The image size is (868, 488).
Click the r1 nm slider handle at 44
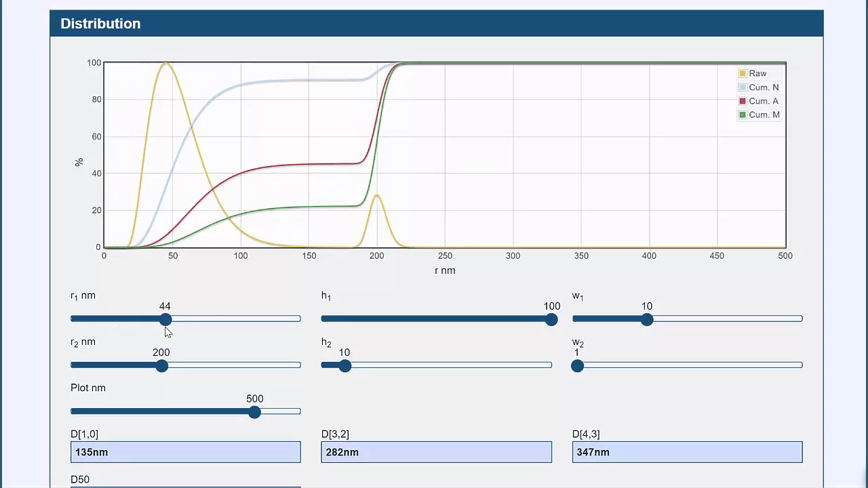(x=165, y=319)
